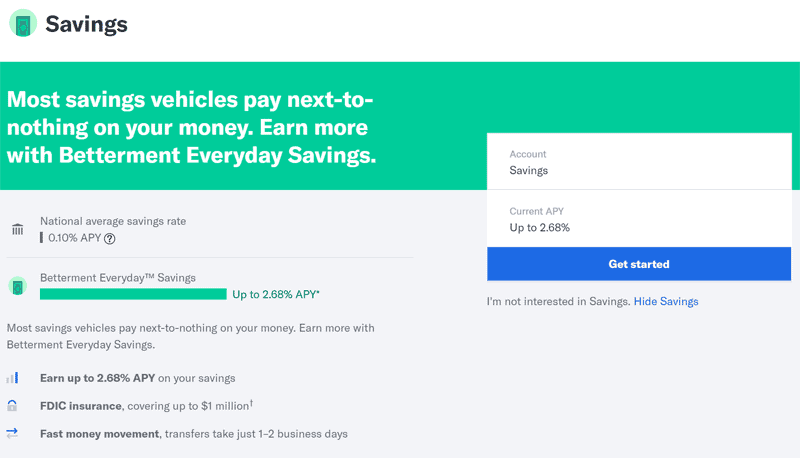Image resolution: width=800 pixels, height=458 pixels.
Task: Click the "Earn up to 2.68% APY" text
Action: pyautogui.click(x=97, y=378)
